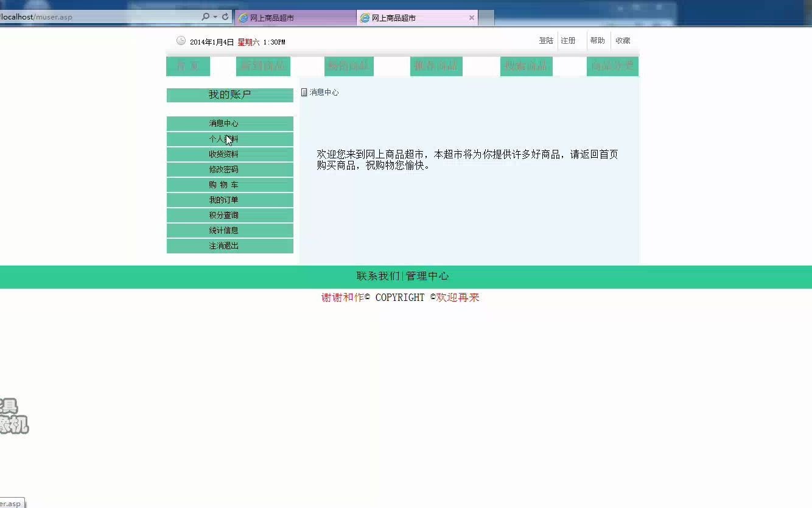Open the 管理中心 footer link

(x=427, y=276)
